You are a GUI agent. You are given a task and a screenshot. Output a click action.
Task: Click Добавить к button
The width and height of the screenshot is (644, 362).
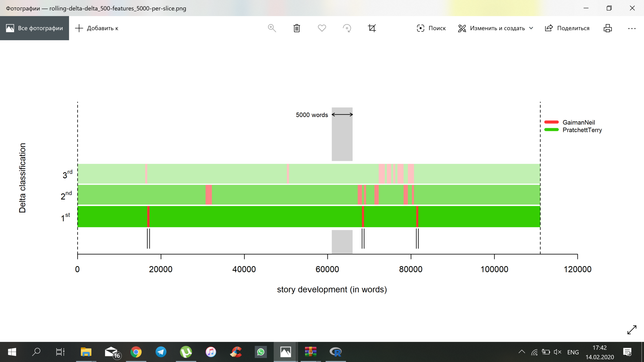[97, 28]
